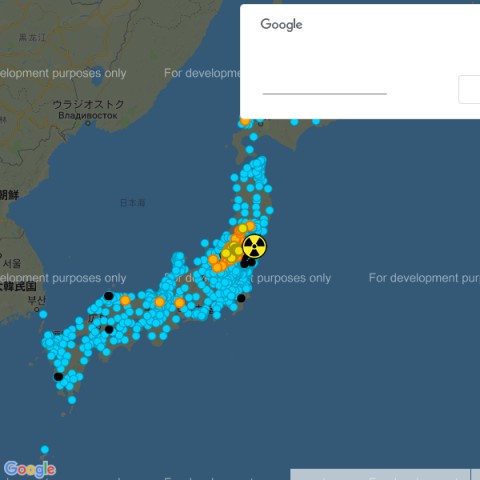
Task: Select the black dot beside the westernmost orange marker
Action: point(109,296)
